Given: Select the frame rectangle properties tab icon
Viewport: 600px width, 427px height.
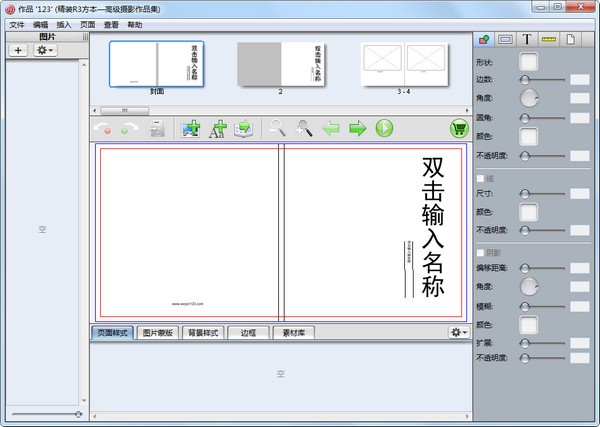Looking at the screenshot, I should [x=505, y=39].
